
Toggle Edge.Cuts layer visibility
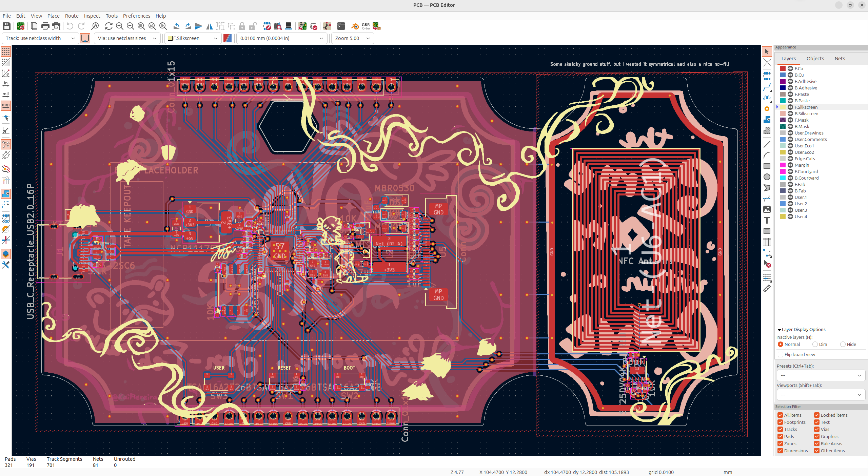(790, 159)
